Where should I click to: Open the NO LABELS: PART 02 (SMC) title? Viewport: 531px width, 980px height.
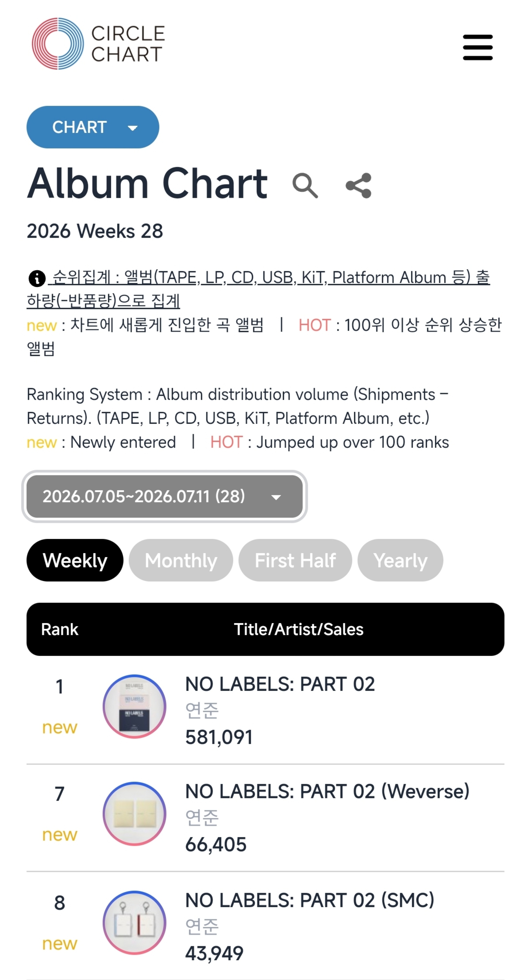pos(310,900)
